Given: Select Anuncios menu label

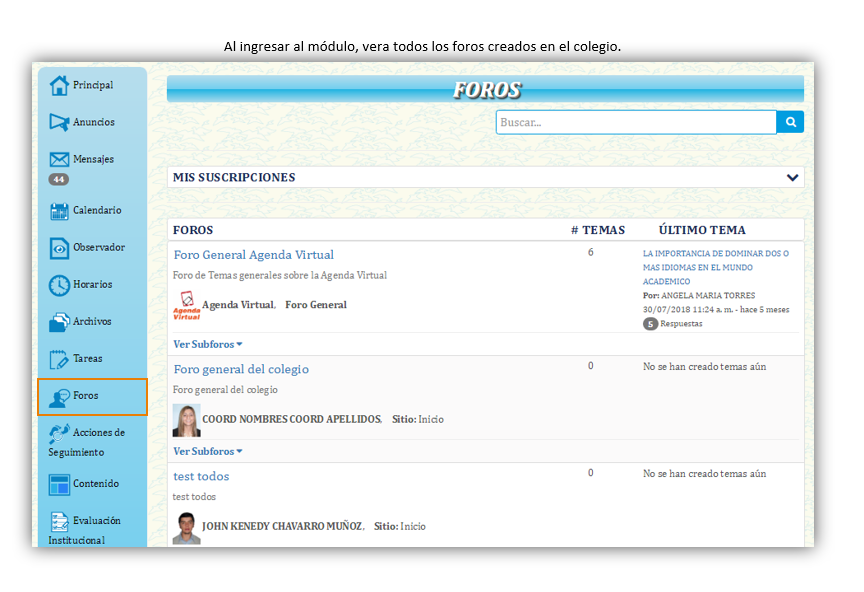Looking at the screenshot, I should click(94, 122).
